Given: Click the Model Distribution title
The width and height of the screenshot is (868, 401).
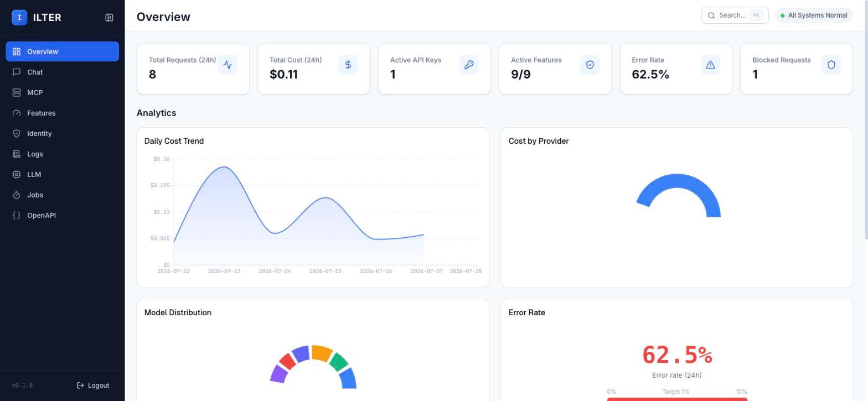Looking at the screenshot, I should [x=178, y=313].
